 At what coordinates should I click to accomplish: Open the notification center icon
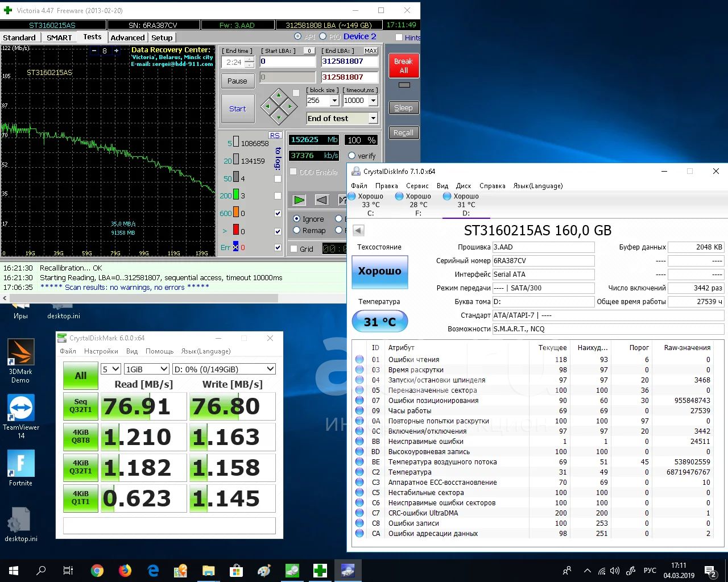click(x=710, y=571)
